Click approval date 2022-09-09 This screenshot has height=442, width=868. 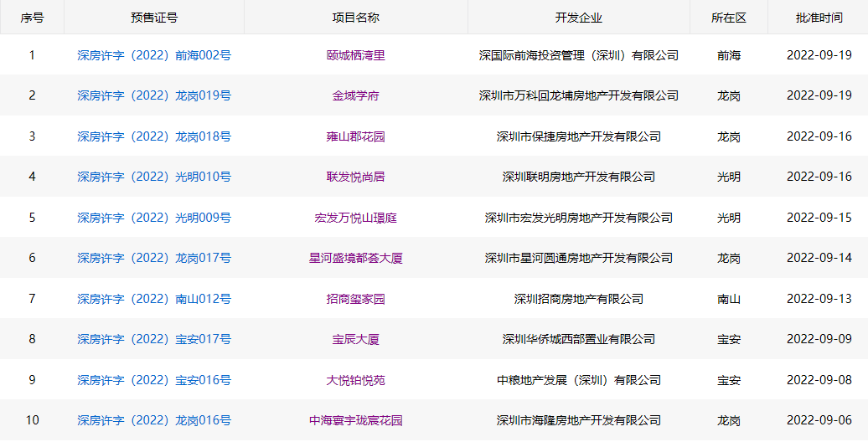pyautogui.click(x=819, y=339)
